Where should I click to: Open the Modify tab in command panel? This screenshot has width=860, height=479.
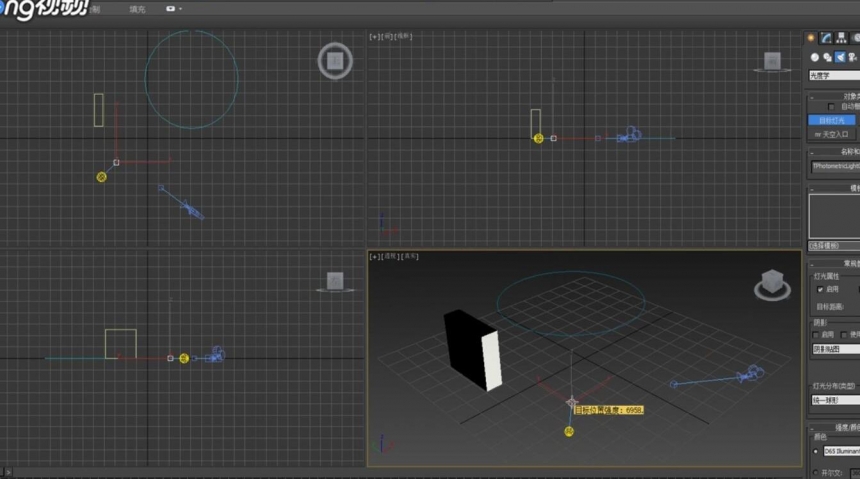click(x=826, y=38)
